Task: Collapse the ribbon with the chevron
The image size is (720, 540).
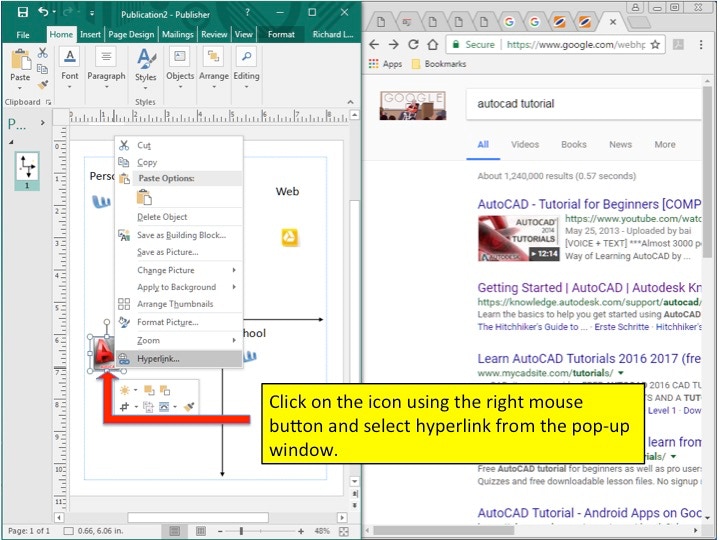Action: pyautogui.click(x=350, y=102)
